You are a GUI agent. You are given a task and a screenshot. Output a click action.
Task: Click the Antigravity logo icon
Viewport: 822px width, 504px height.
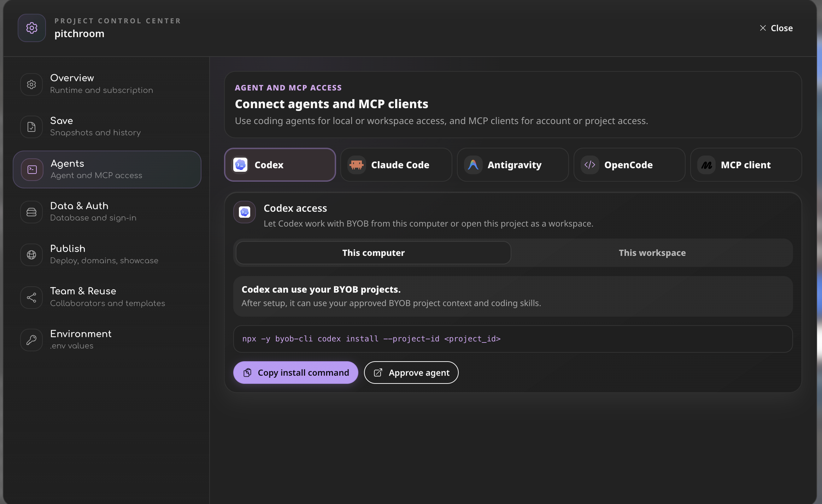[473, 165]
